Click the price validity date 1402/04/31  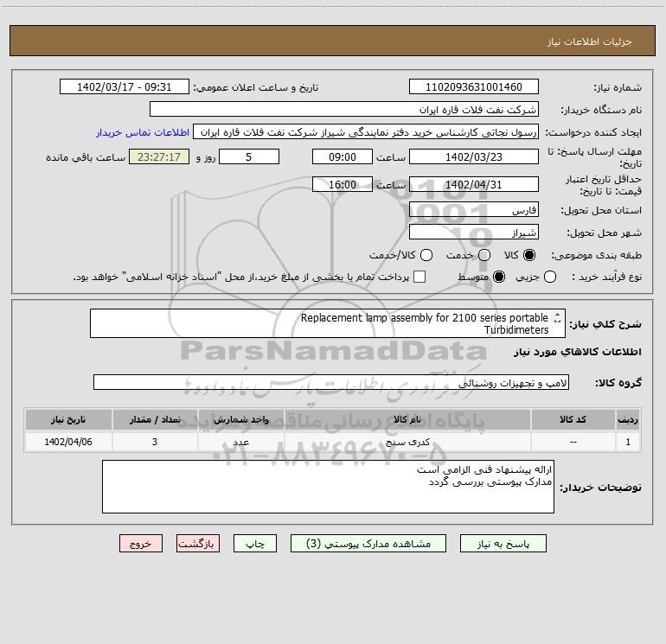click(x=474, y=184)
